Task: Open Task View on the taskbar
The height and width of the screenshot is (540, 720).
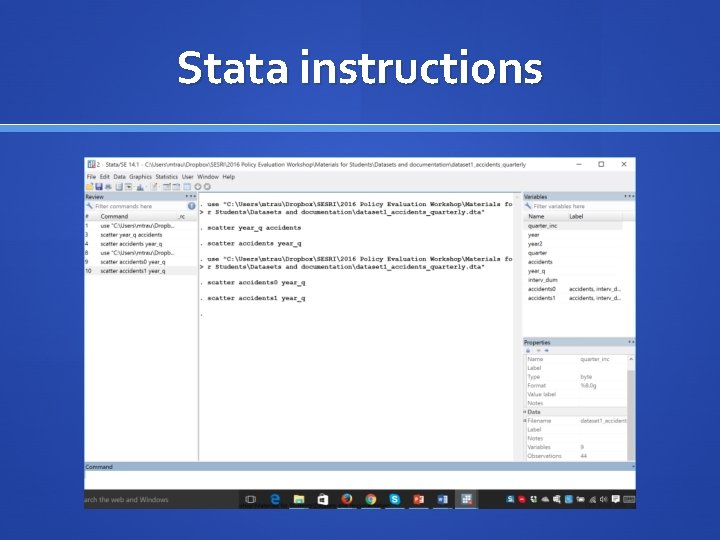Action: click(x=250, y=499)
